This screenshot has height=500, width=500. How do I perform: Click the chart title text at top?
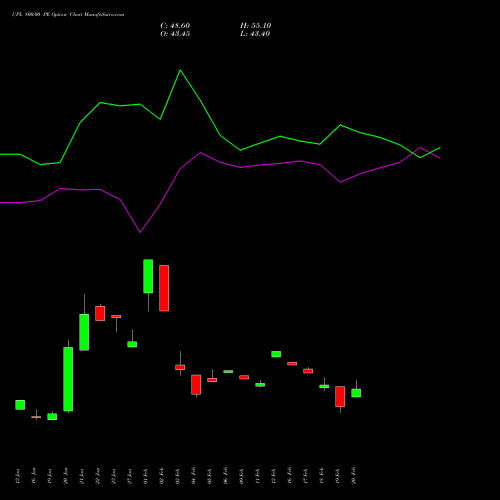coord(68,15)
